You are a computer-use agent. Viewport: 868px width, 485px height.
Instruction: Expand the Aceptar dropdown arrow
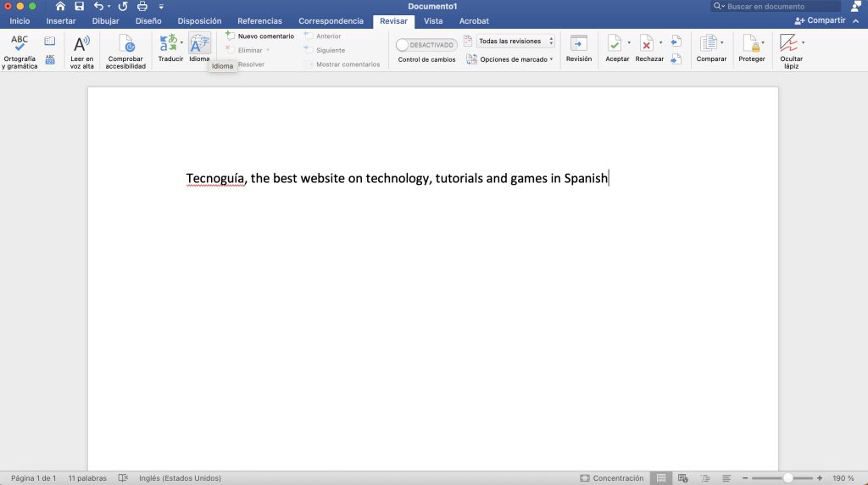tap(629, 42)
